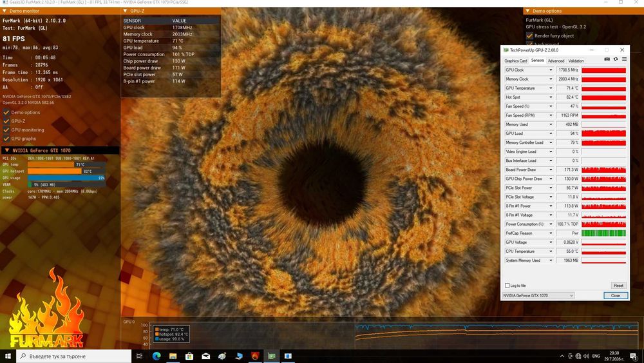The width and height of the screenshot is (644, 363).
Task: Click the network globe tray icon
Action: tap(578, 356)
